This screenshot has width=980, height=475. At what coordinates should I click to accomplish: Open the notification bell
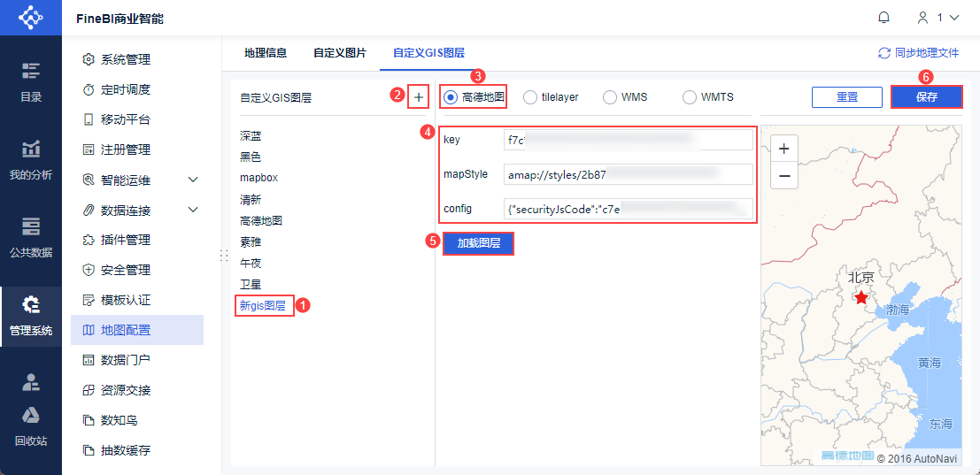tap(884, 18)
